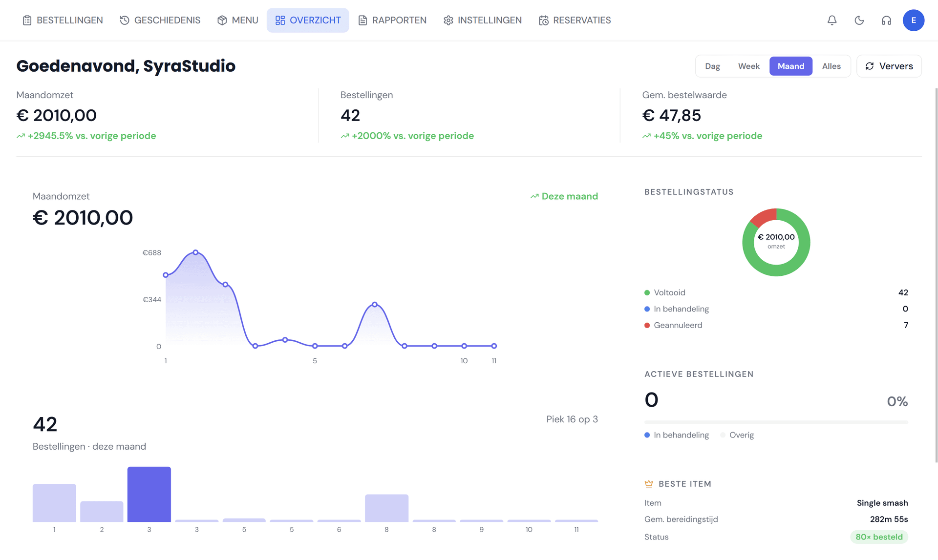Switch to the Rapporten tab
Viewport: 938px width, 560px height.
click(392, 21)
